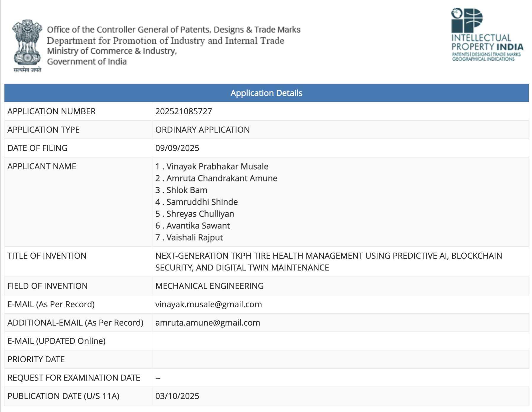The width and height of the screenshot is (532, 412).
Task: Select email amruta.amune@gmail.com
Action: [208, 323]
